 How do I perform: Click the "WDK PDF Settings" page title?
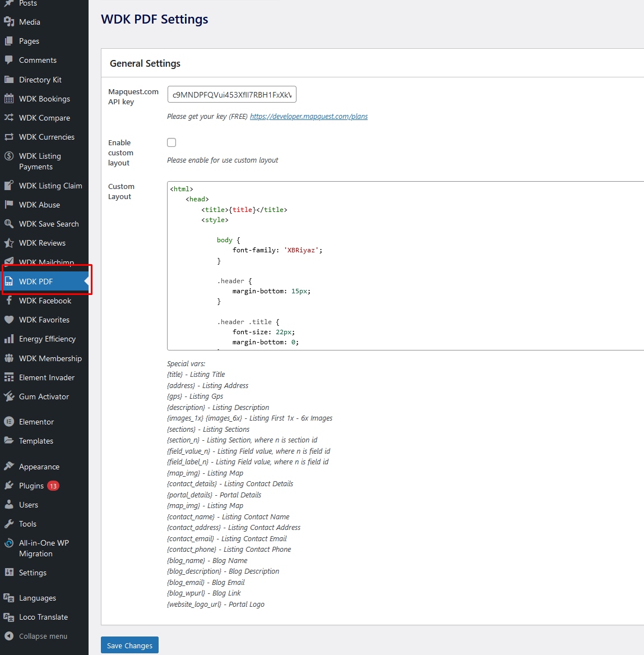[155, 19]
